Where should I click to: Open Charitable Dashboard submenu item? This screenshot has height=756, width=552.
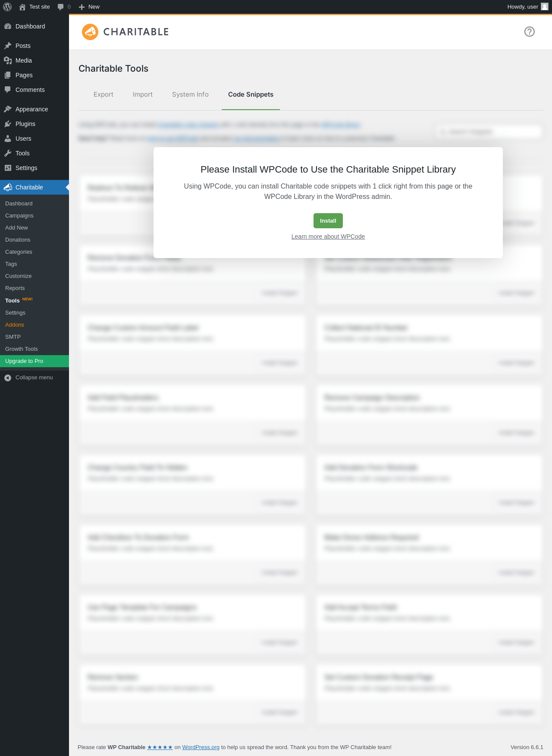[34, 204]
